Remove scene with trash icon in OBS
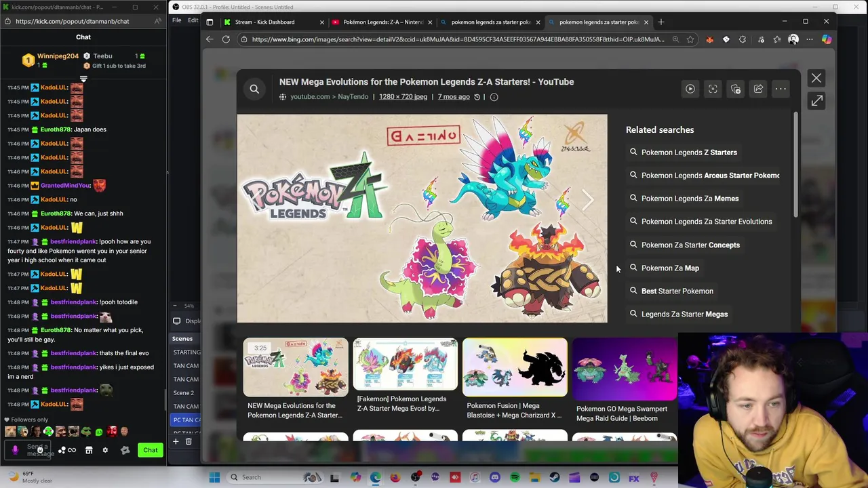Screen dimensions: 868x488 pyautogui.click(x=189, y=442)
